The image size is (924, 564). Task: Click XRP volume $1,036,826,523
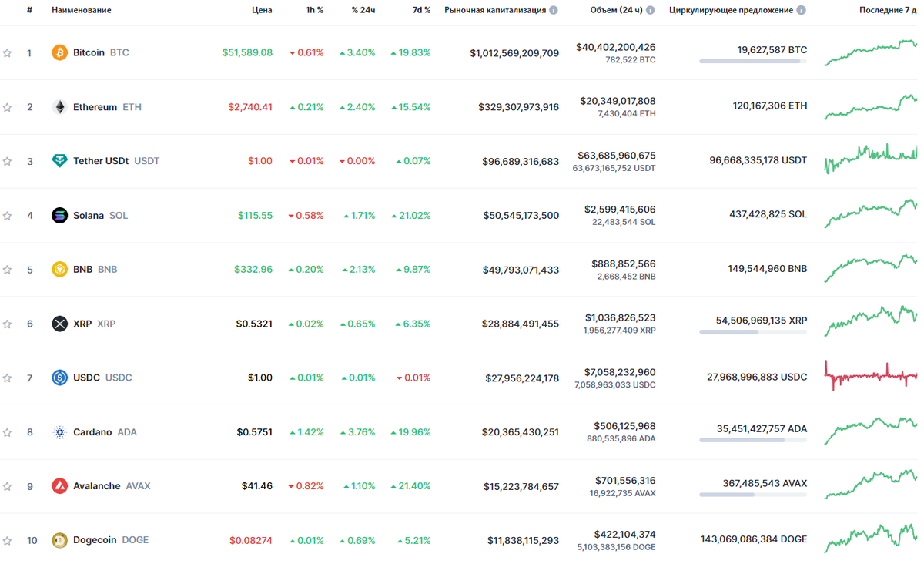(620, 317)
